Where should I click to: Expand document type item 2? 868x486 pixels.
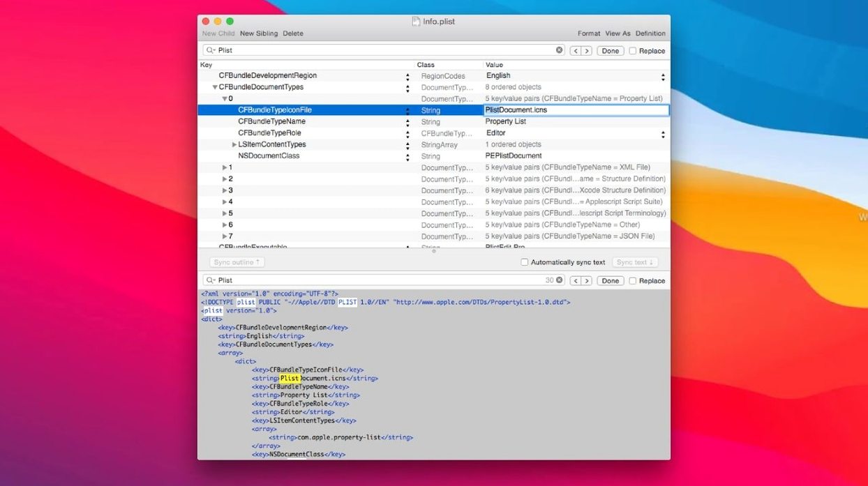pyautogui.click(x=225, y=179)
